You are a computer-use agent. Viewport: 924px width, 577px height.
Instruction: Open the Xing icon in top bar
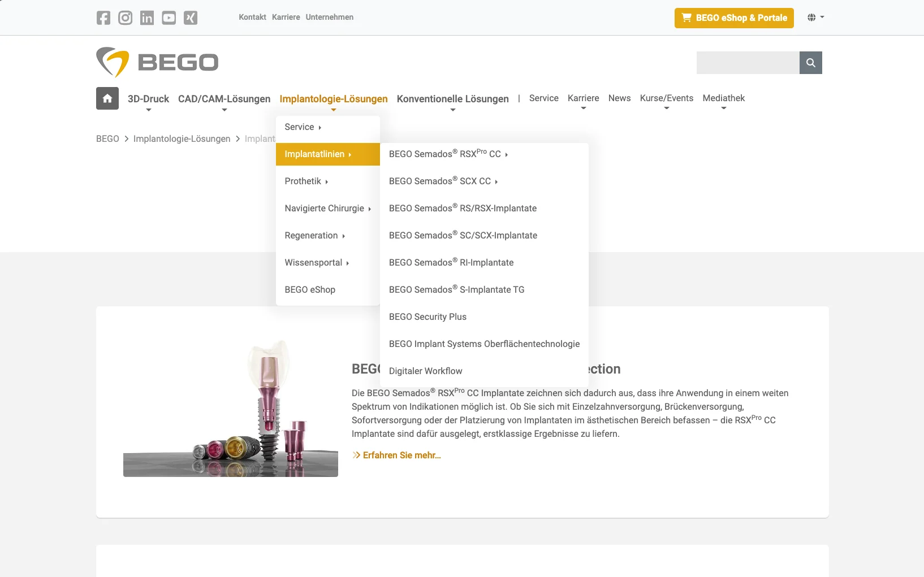(191, 18)
